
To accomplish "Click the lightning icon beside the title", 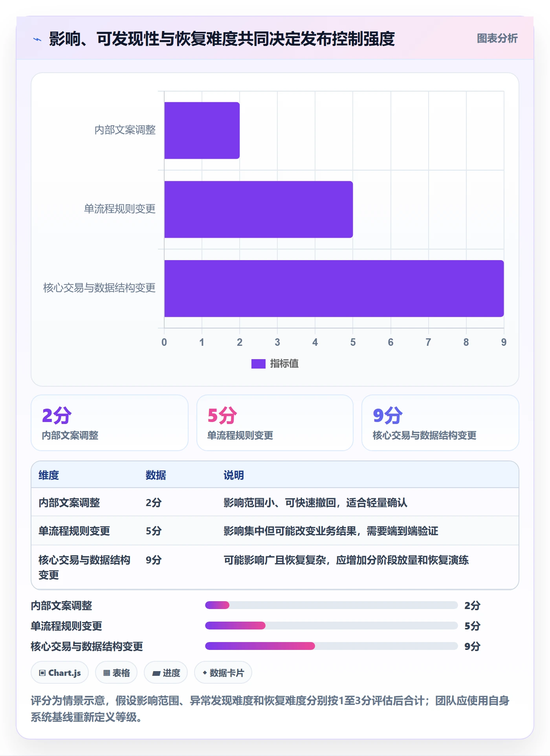I will click(x=37, y=39).
